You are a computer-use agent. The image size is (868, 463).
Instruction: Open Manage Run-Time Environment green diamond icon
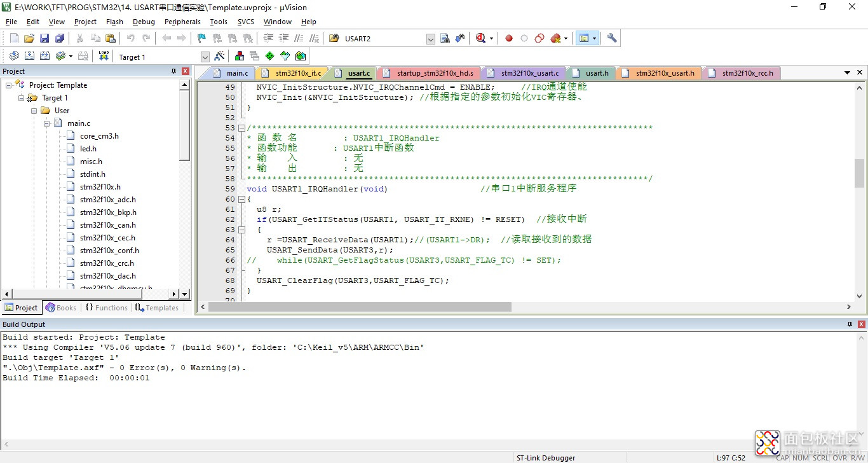click(270, 56)
